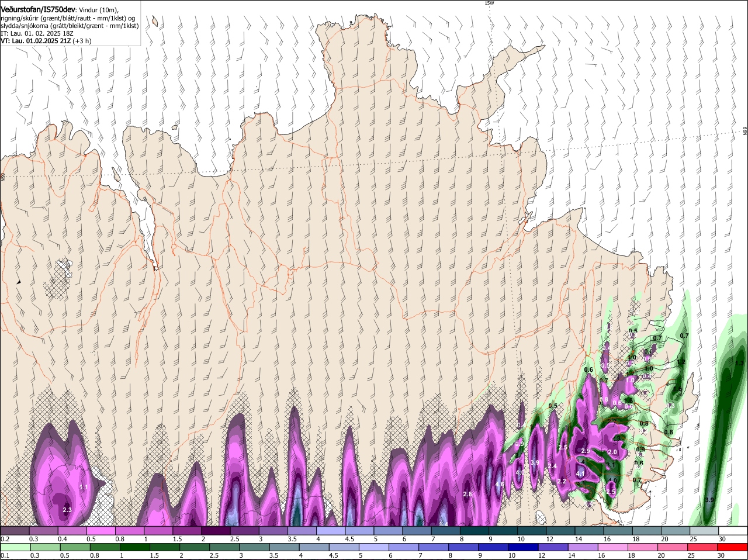Click the 2.2 precipitation value on the map
The width and height of the screenshot is (748, 560).
[562, 481]
